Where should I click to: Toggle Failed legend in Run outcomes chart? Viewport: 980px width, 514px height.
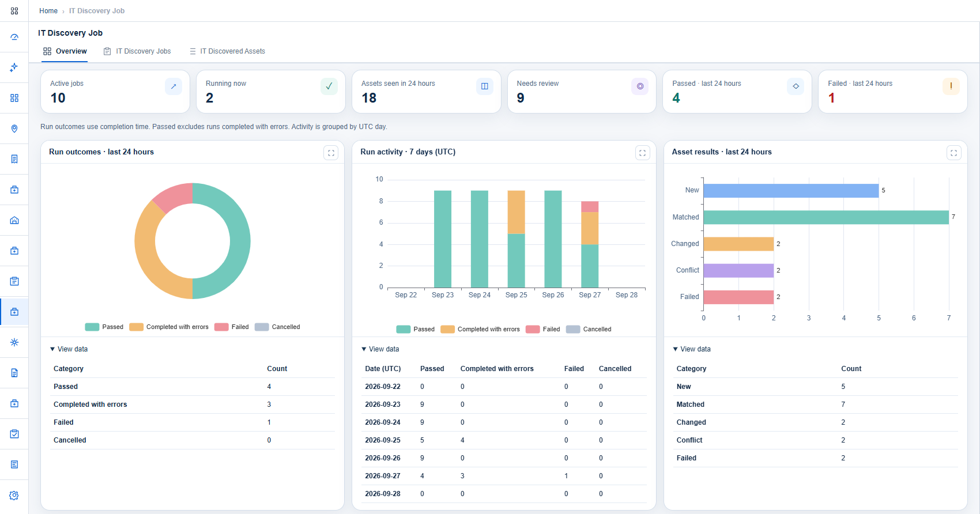click(232, 327)
